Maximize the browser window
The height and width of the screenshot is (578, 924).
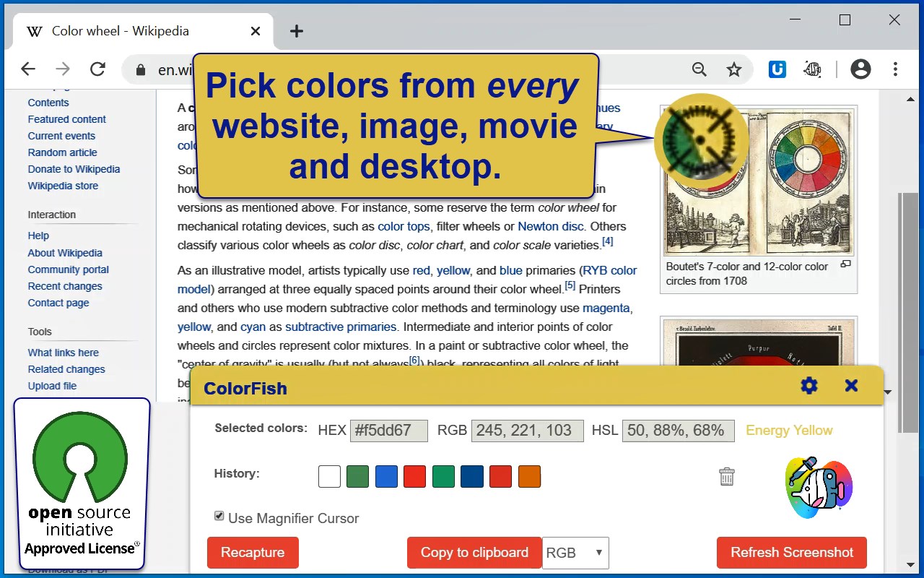point(845,20)
